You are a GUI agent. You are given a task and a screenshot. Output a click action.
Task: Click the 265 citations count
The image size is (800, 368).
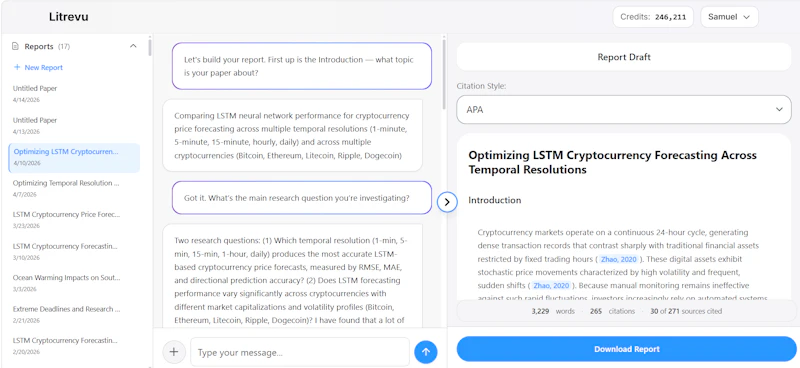pos(612,311)
